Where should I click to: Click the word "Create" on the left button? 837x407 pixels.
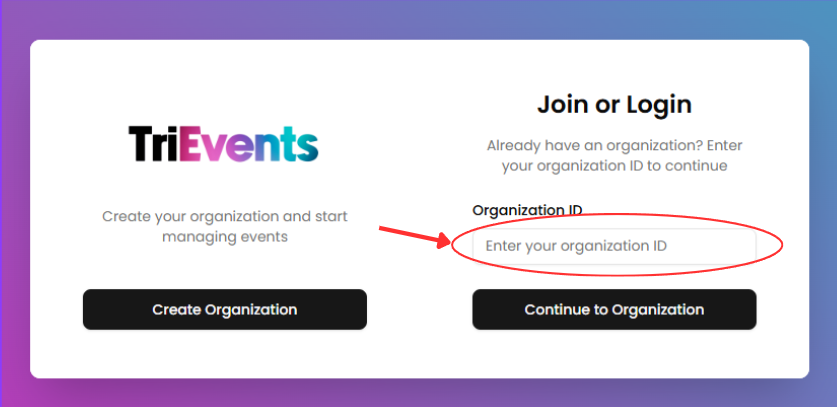coord(177,310)
